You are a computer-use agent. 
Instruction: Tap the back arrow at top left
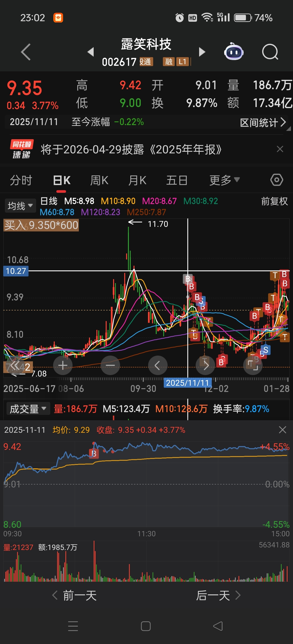(x=26, y=52)
